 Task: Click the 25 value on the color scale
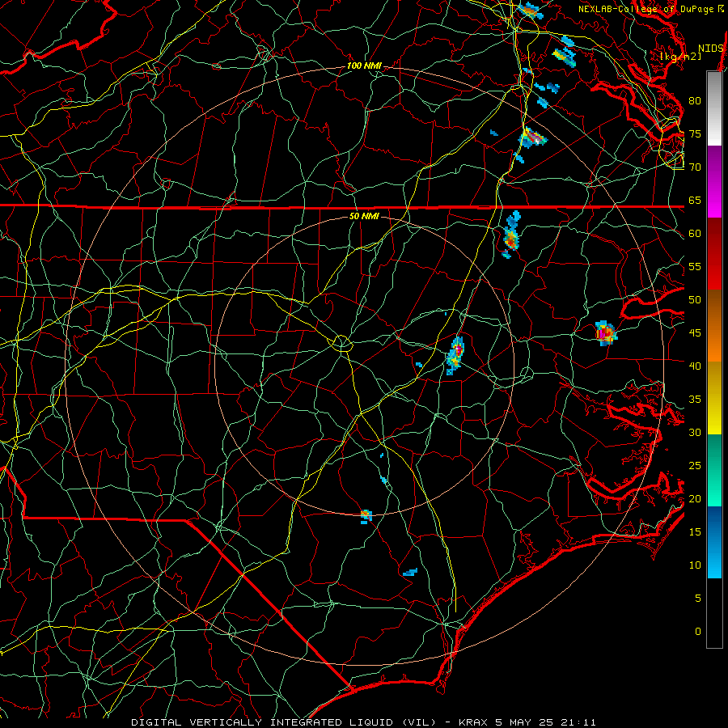pyautogui.click(x=695, y=465)
